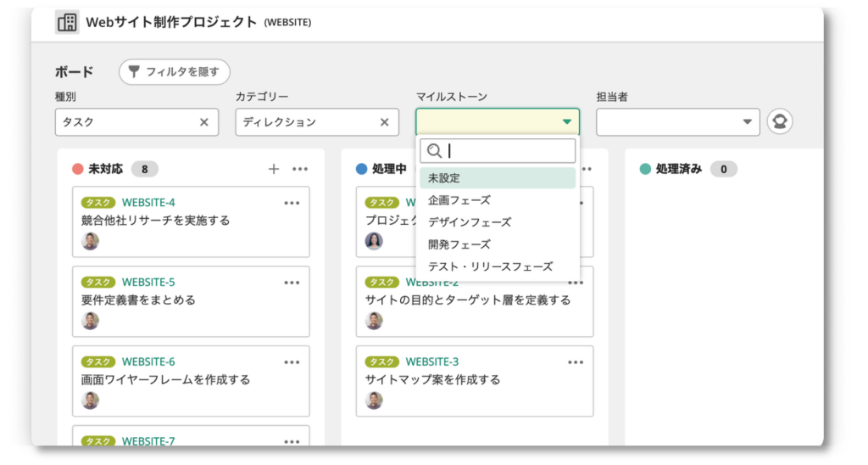Image resolution: width=868 pixels, height=465 pixels.
Task: Click the 処理中 column heading
Action: tap(389, 169)
